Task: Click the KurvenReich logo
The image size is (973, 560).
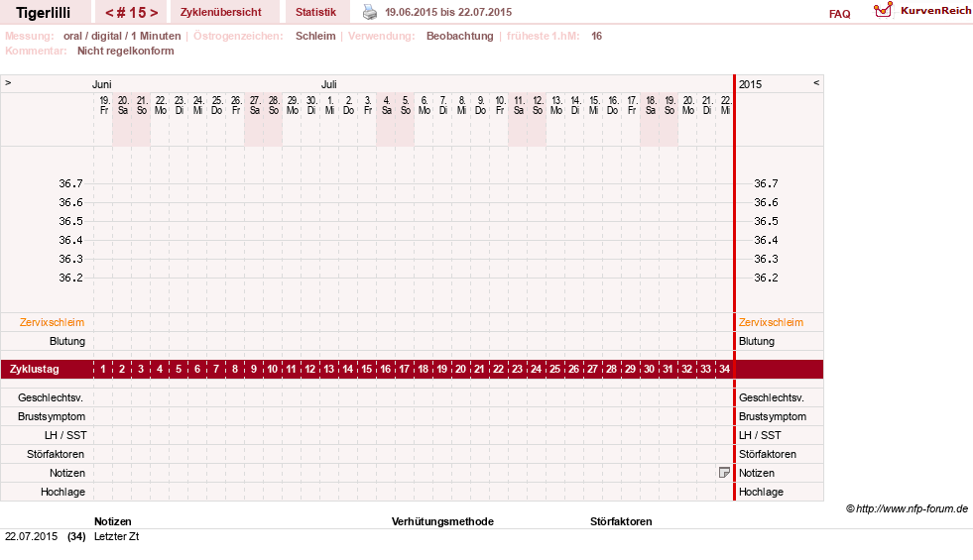Action: (x=922, y=11)
